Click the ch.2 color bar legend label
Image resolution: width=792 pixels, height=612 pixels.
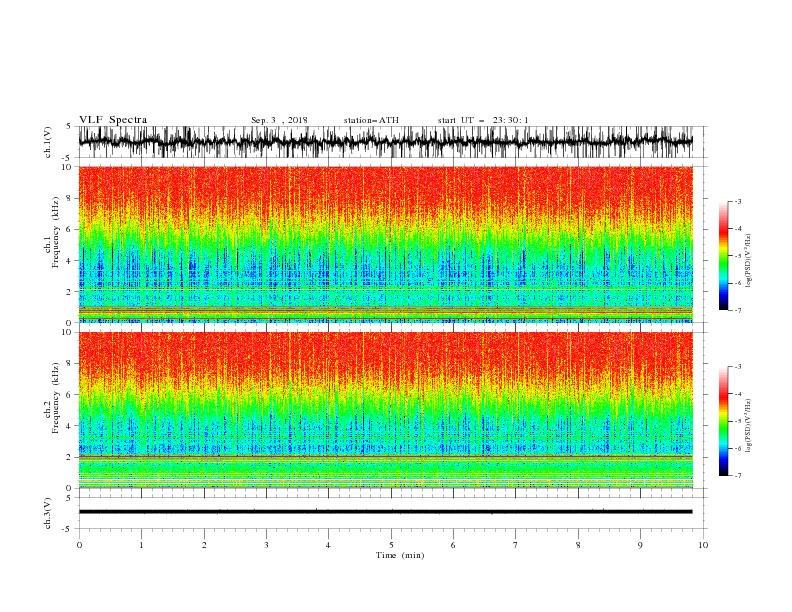point(748,426)
